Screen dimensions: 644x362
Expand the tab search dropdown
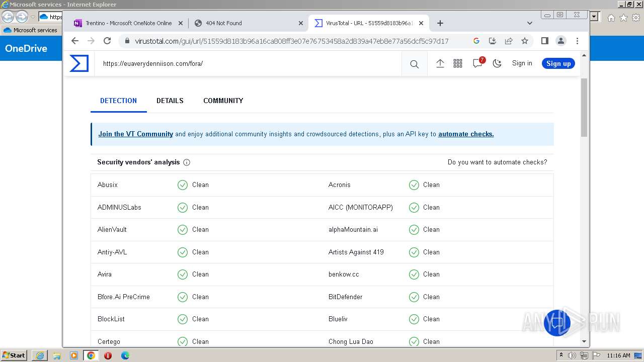click(529, 23)
